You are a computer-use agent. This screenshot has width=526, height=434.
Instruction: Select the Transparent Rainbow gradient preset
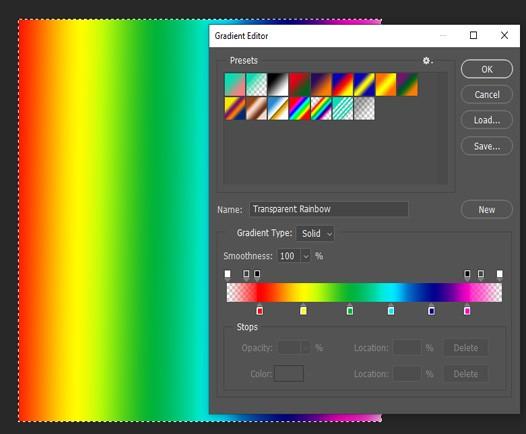pyautogui.click(x=321, y=108)
